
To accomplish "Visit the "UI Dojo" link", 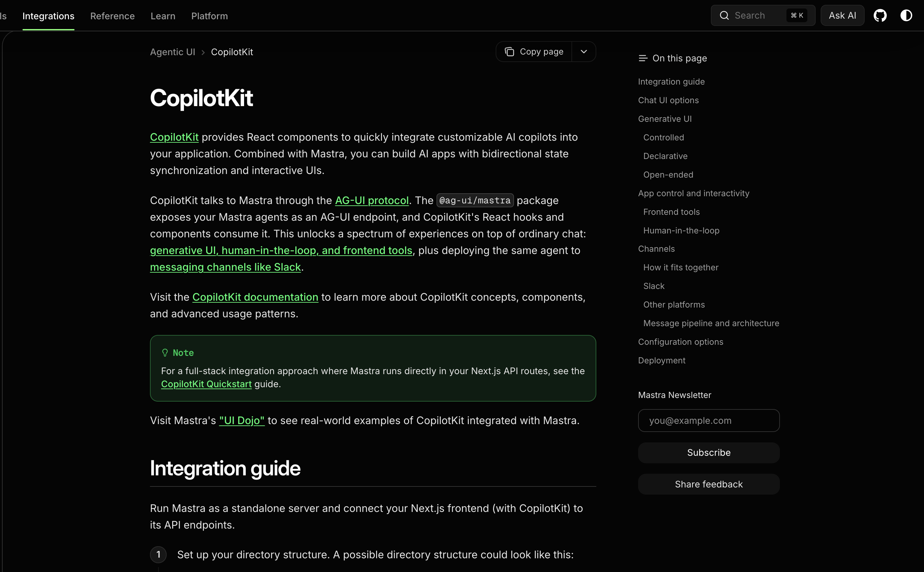I will coord(241,421).
